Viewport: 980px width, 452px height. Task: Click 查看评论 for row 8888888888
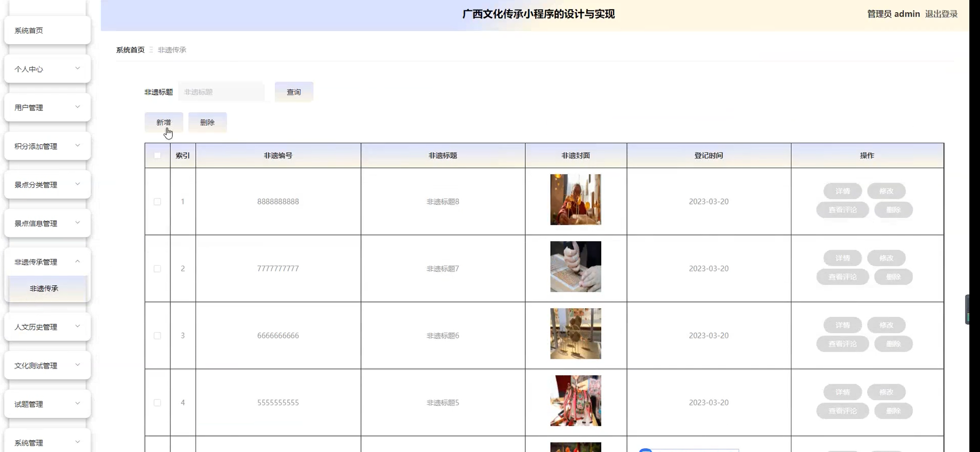point(843,210)
